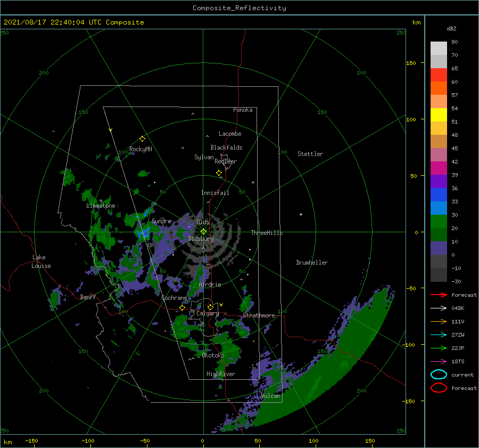The image size is (479, 448).
Task: Click the Lake Louise label
Action: coord(41,262)
